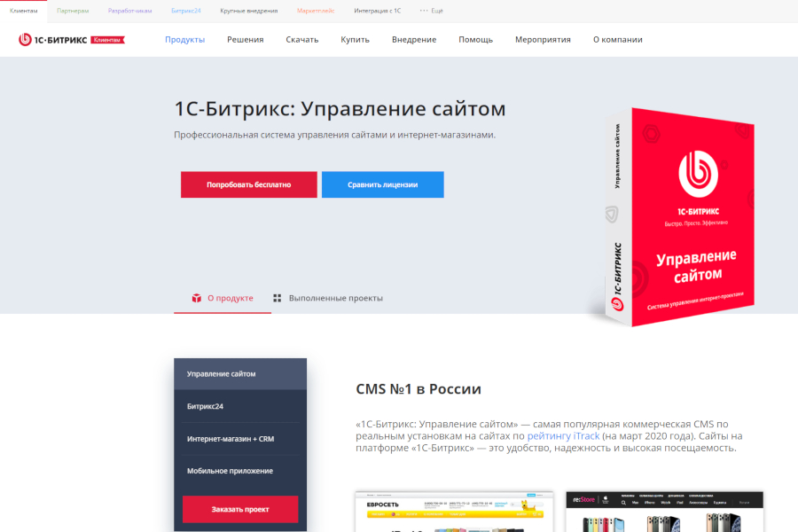Image resolution: width=798 pixels, height=532 pixels.
Task: Open the Продукты menu
Action: [x=184, y=39]
